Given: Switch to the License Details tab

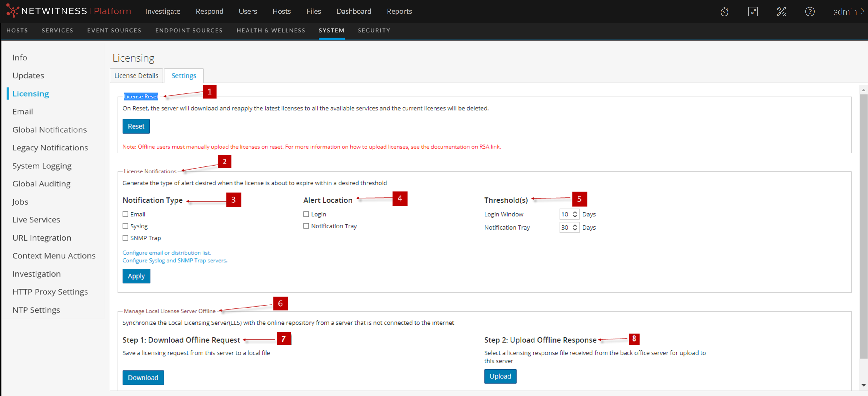Looking at the screenshot, I should [x=136, y=75].
